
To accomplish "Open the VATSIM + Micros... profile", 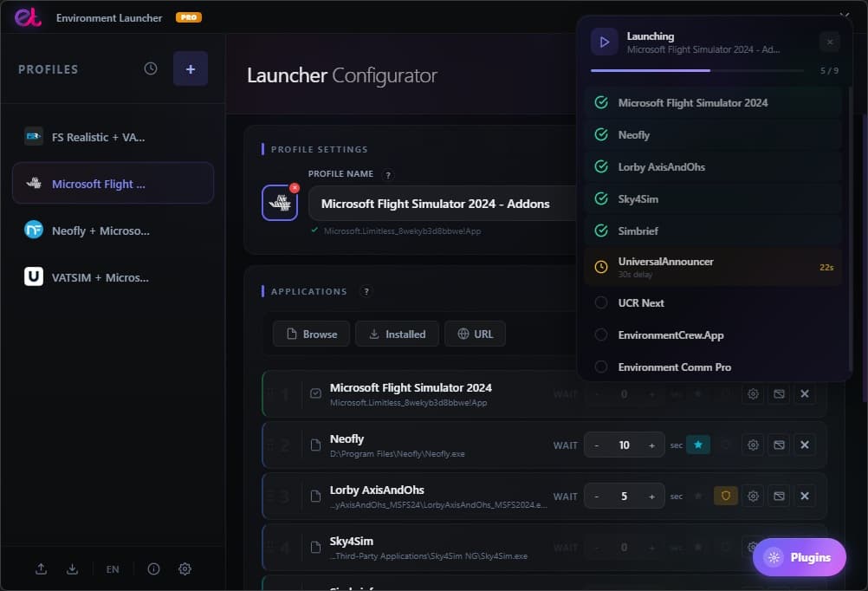I will coord(113,277).
